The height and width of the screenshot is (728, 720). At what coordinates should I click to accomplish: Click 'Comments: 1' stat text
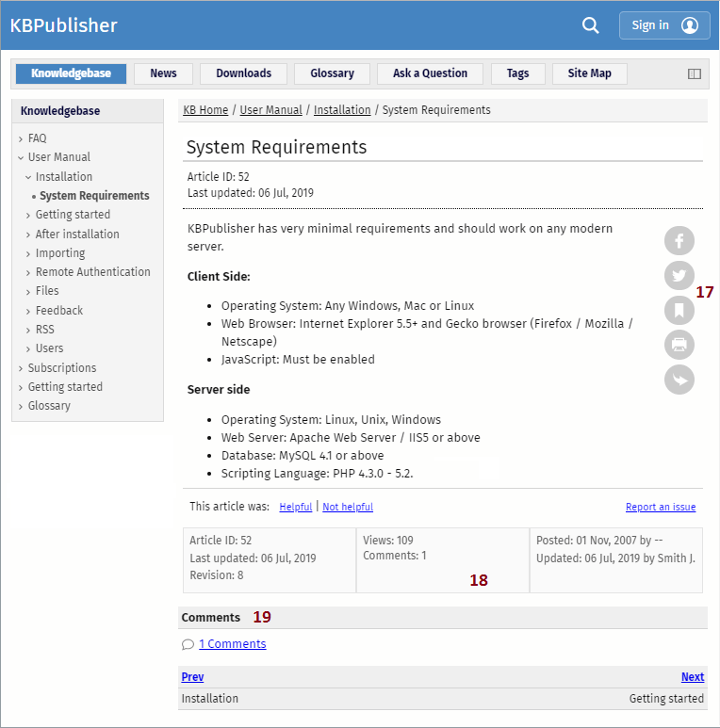[394, 556]
